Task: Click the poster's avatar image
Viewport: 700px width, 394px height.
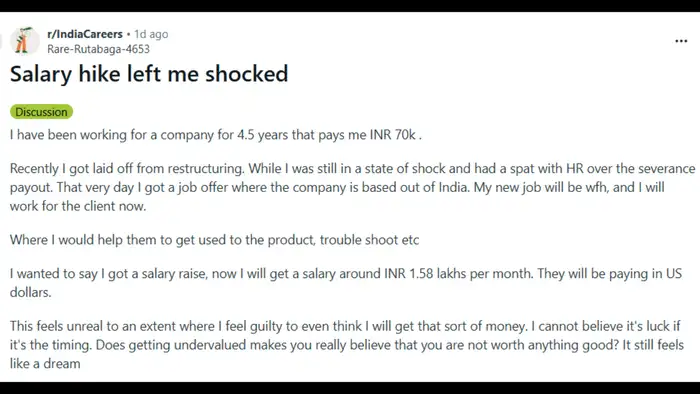Action: coord(25,41)
